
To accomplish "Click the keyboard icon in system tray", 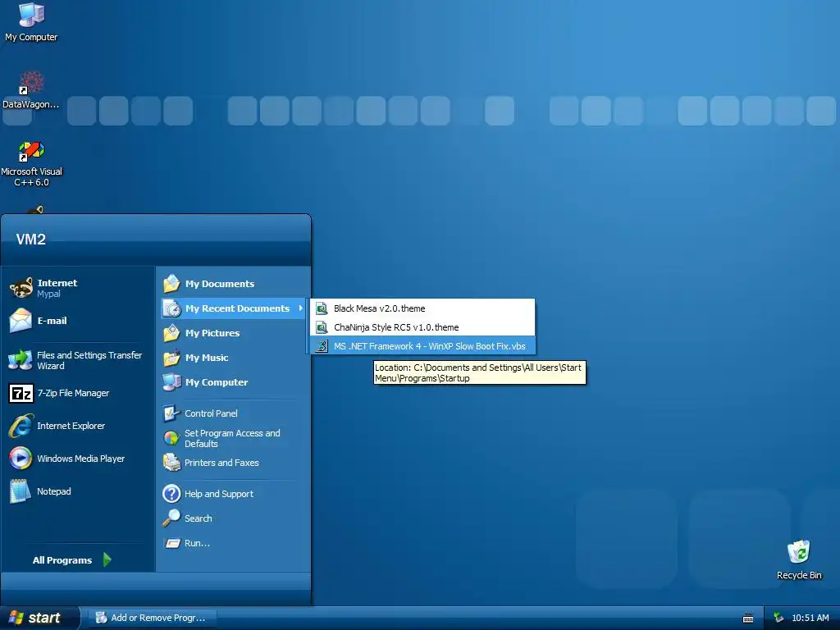I will coord(748,619).
